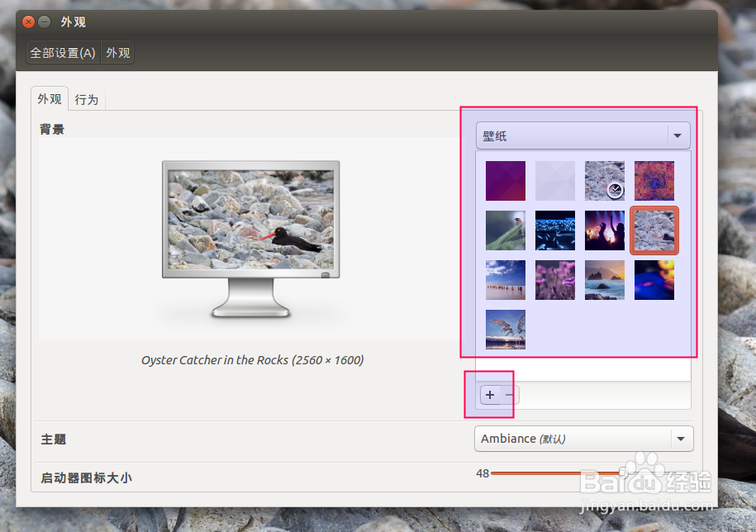This screenshot has width=756, height=532.
Task: Switch to the 行为 tab
Action: tap(87, 98)
